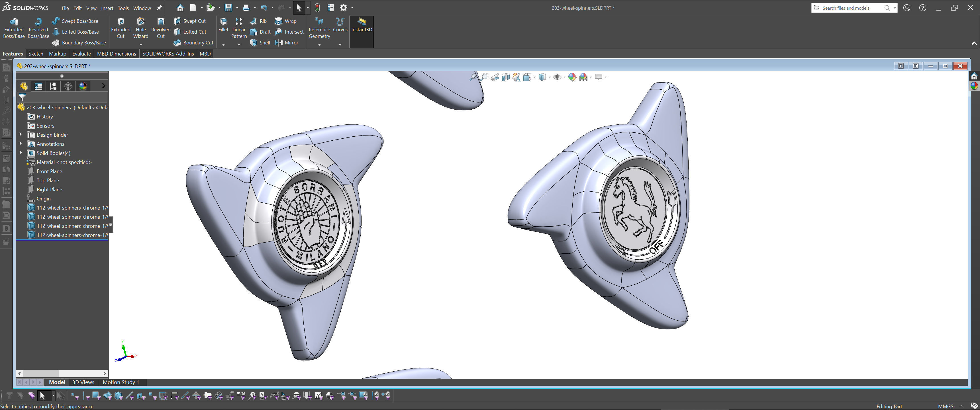Switch to the Sketch ribbon tab
980x410 pixels.
coord(36,54)
